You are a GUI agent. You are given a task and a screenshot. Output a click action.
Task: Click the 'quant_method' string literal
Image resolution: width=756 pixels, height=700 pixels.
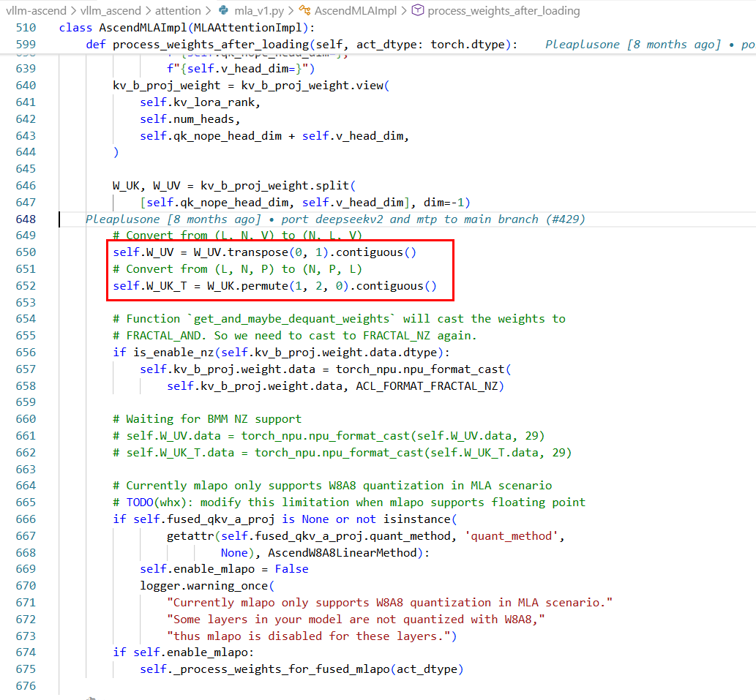511,536
